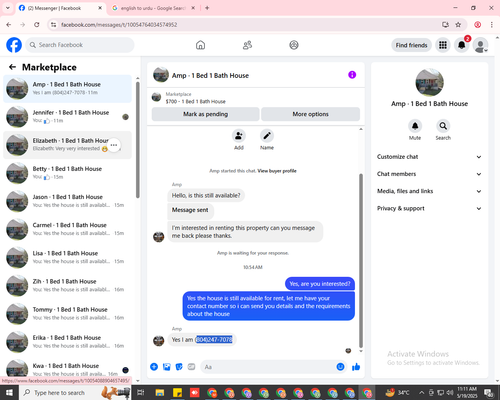Click the listing photo thumbnail in right panel
Image resolution: width=500 pixels, height=400 pixels.
(429, 83)
